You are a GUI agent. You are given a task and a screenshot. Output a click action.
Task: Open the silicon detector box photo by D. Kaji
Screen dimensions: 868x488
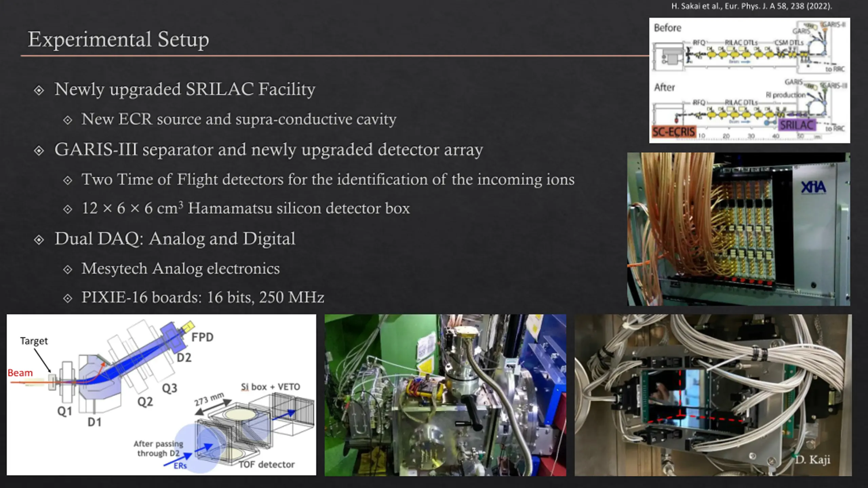(713, 395)
